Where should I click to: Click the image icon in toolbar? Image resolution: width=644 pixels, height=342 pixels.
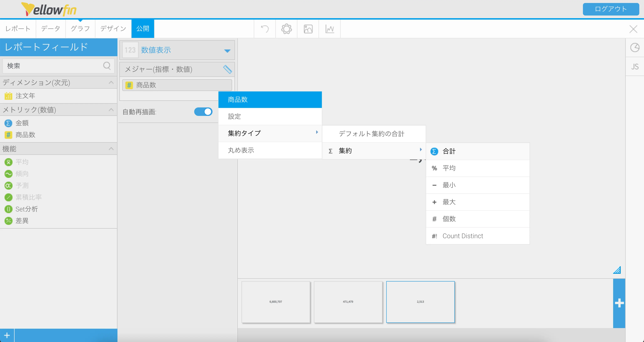(308, 29)
